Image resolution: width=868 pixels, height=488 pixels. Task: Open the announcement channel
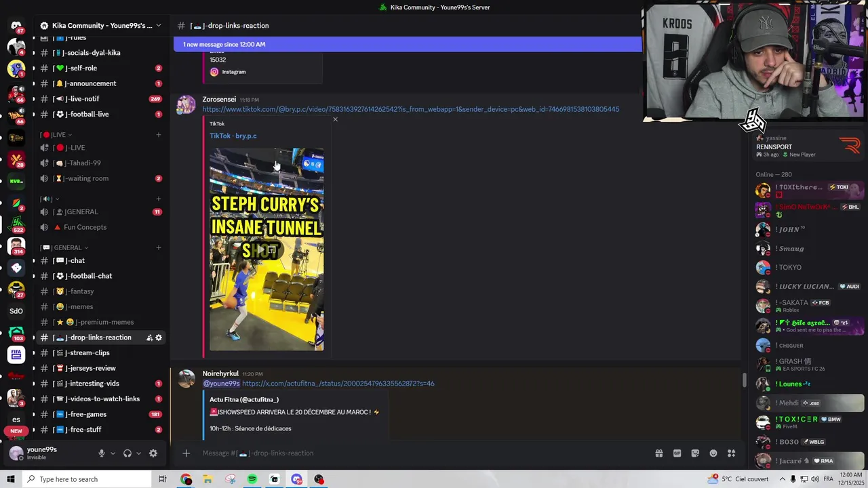pyautogui.click(x=101, y=83)
